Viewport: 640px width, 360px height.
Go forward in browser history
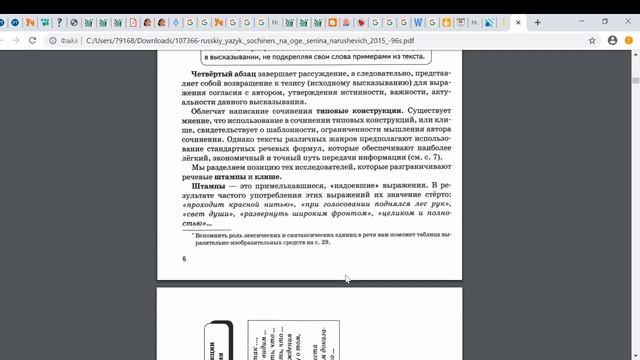pos(16,40)
